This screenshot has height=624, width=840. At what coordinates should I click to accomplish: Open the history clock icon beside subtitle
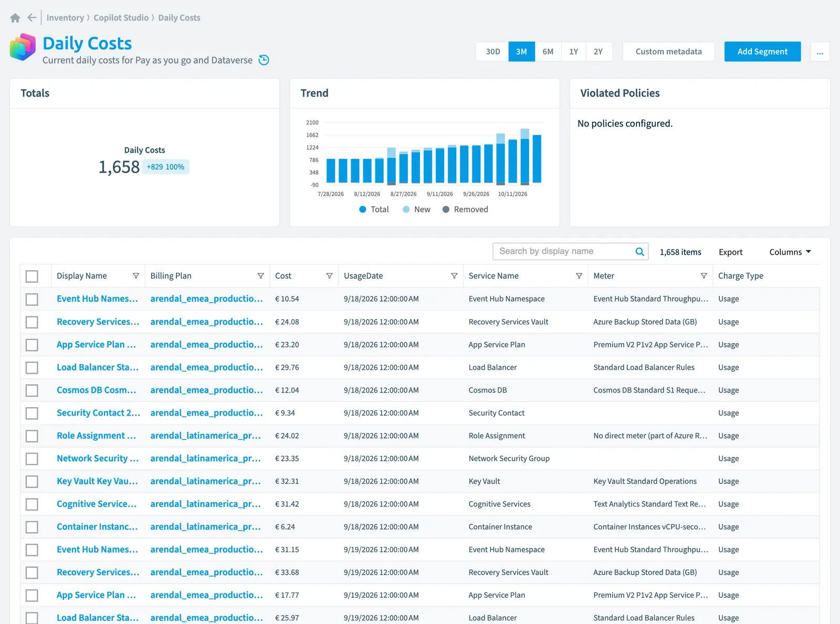tap(264, 60)
